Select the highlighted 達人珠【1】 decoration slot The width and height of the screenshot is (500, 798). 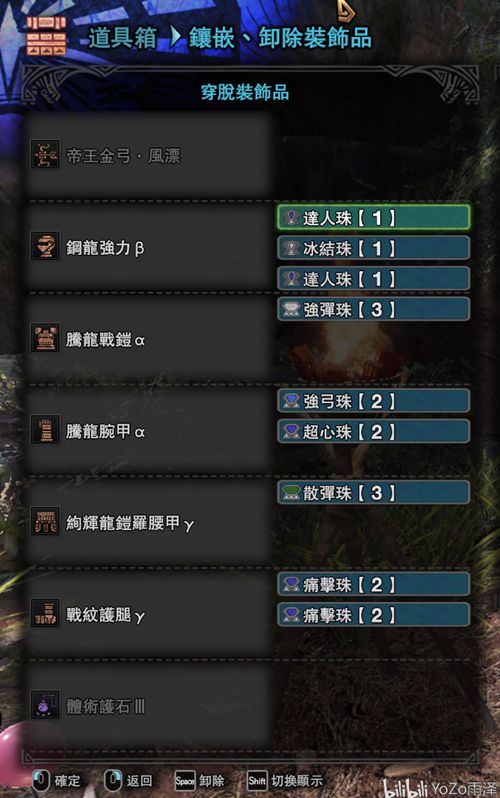click(x=373, y=218)
